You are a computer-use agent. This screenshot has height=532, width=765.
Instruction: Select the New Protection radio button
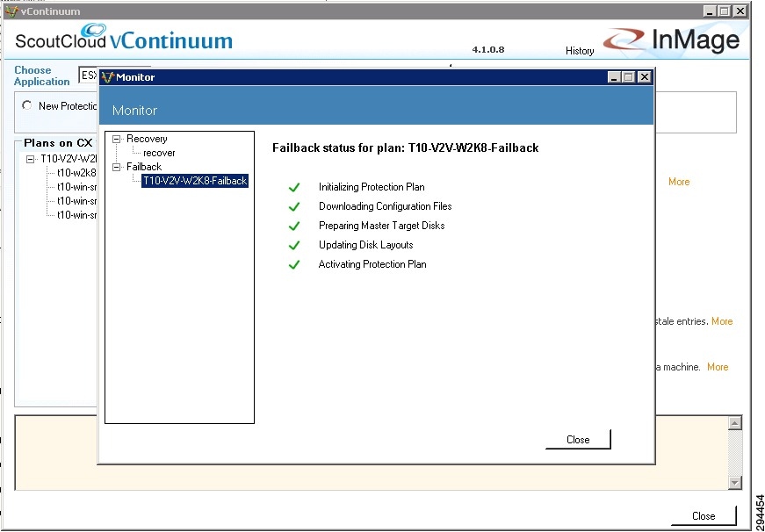pos(27,105)
